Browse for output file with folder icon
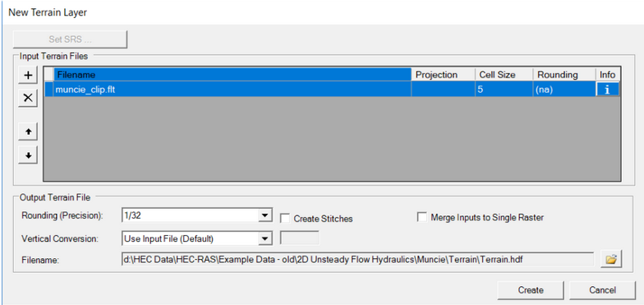 (611, 260)
